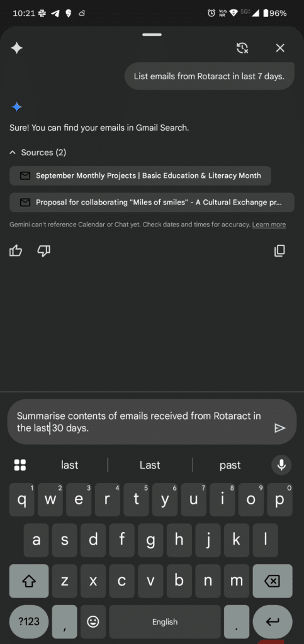Choose the 'past' word suggestion
The image size is (304, 644).
click(230, 465)
